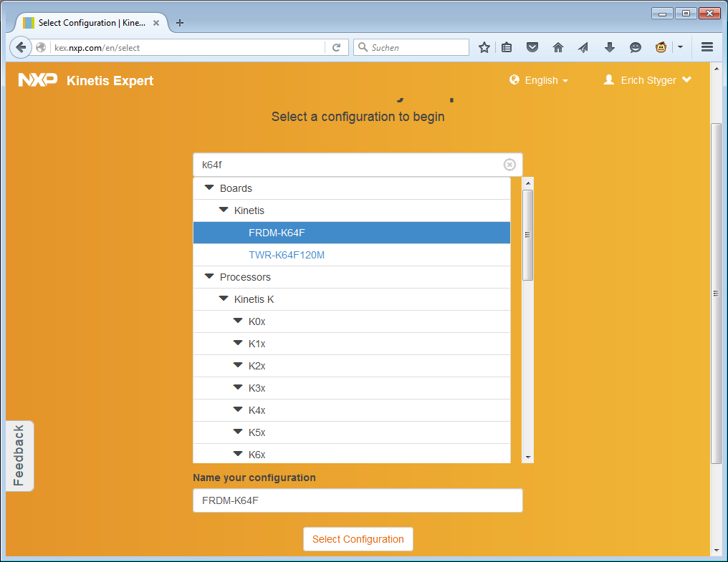
Task: Clear the k64f search field
Action: 509,165
